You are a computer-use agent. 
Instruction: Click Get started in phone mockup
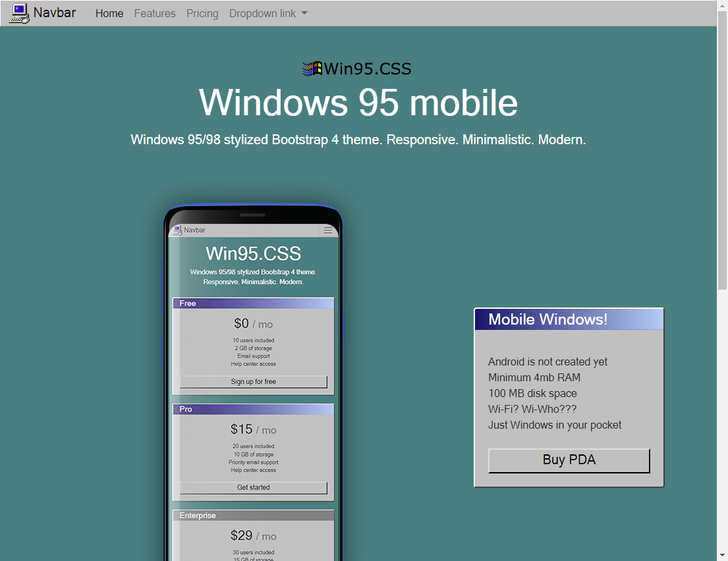(254, 487)
